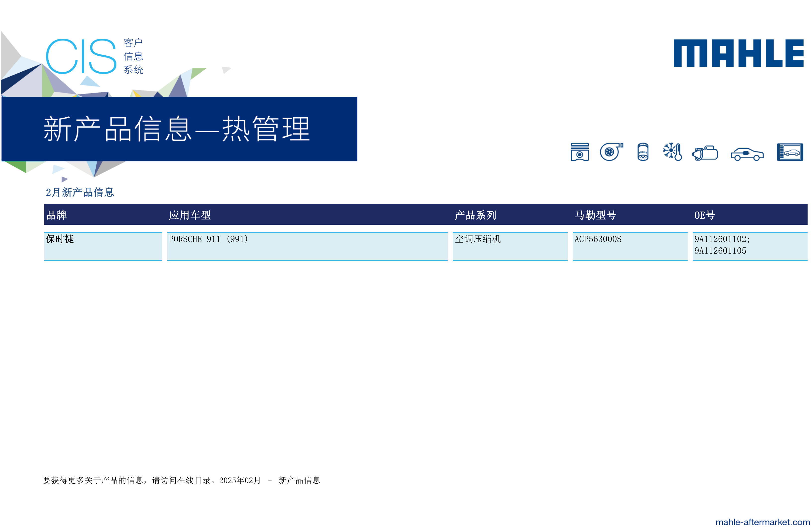Click the electric car plug icon

747,154
